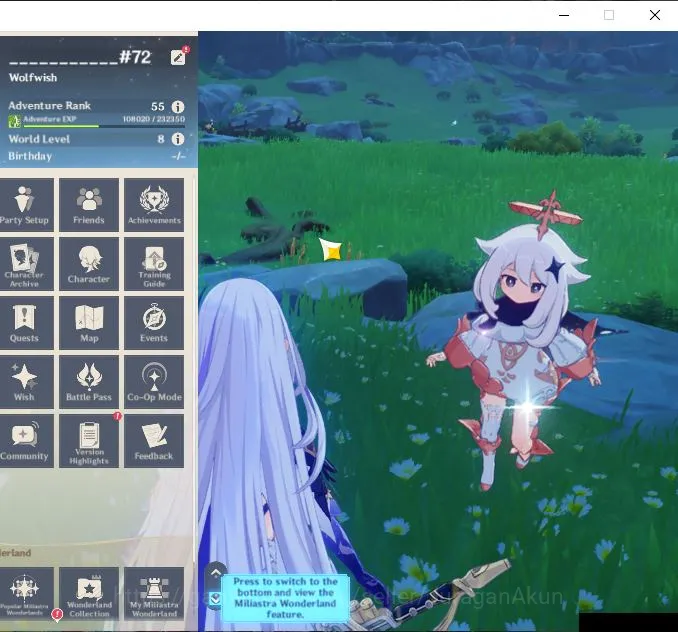Viewport: 678px width, 632px height.
Task: Open Popular Miliastra Wonderlands
Action: coord(26,594)
